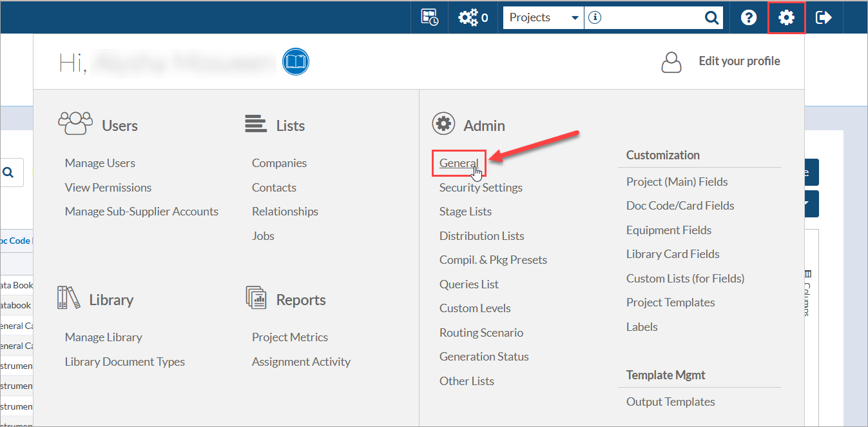Screen dimensions: 868x427
Task: Open Other Lists
Action: [467, 381]
